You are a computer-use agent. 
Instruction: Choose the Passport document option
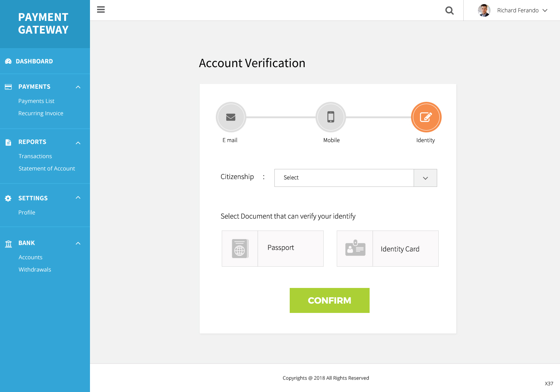281,248
